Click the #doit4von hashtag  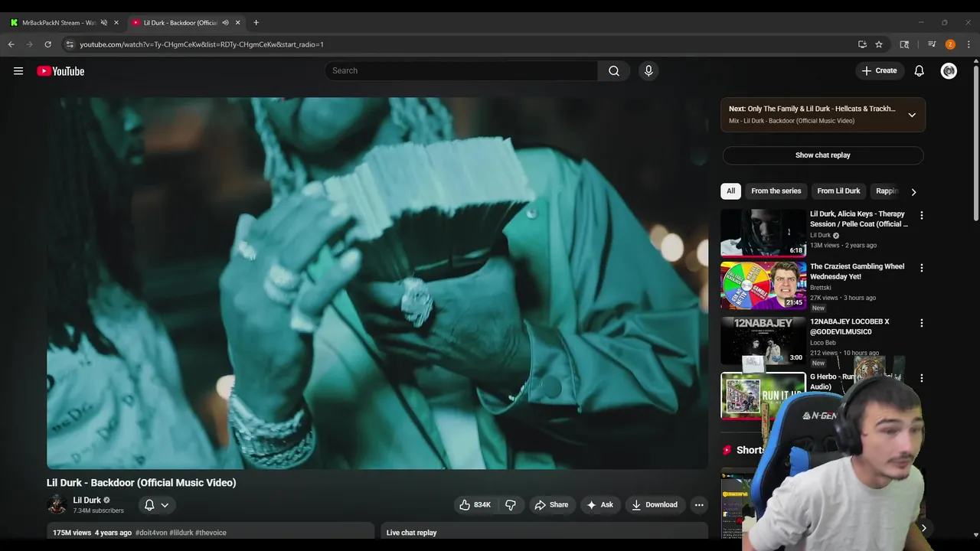152,533
